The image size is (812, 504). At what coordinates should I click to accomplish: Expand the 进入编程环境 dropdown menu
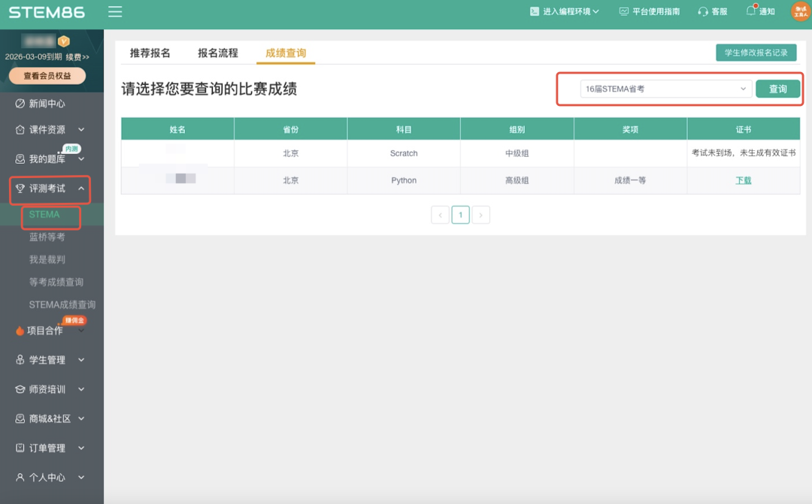tap(564, 11)
